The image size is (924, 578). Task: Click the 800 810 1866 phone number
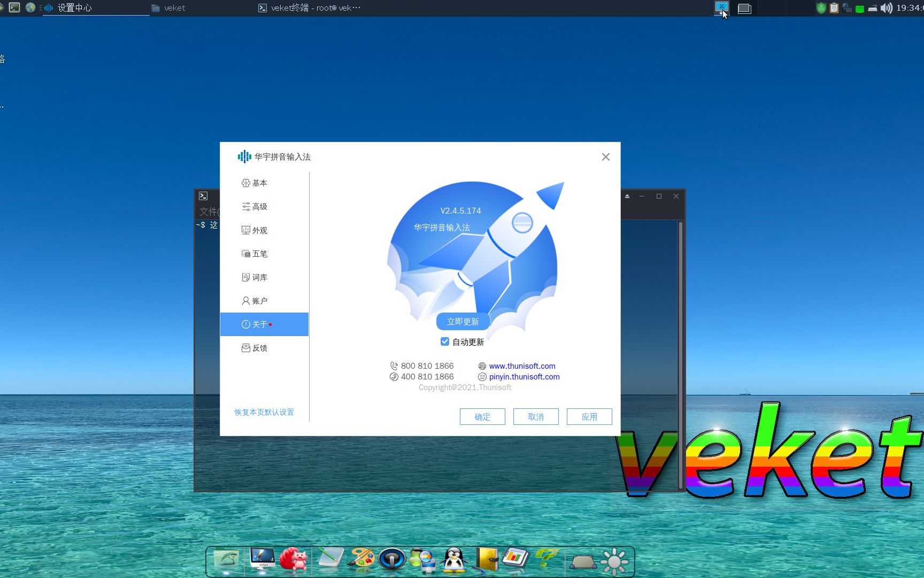[x=427, y=366]
